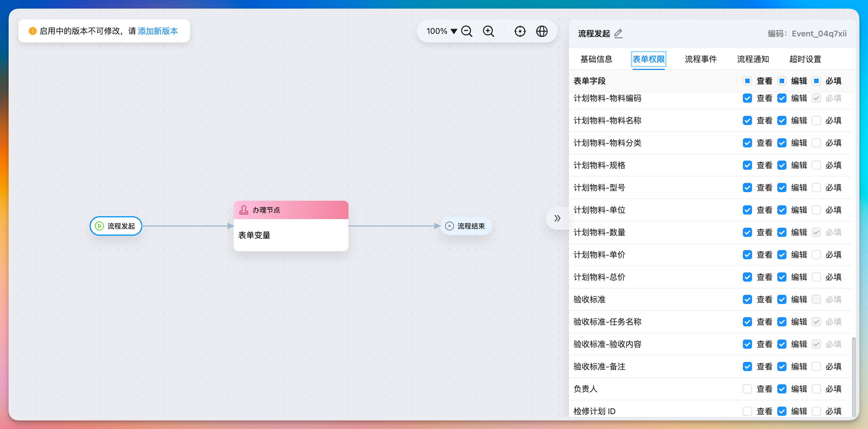Uncheck 查看 select-all checkbox in header
868x429 pixels.
pyautogui.click(x=747, y=81)
